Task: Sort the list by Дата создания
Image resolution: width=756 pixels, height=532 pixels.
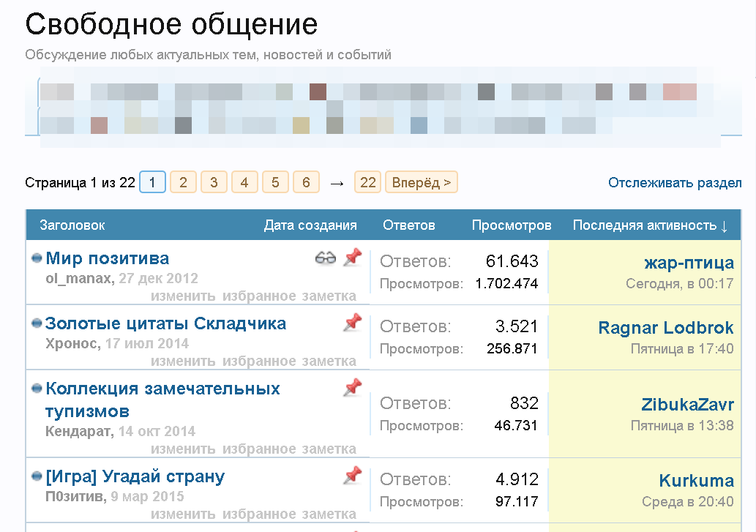Action: [310, 225]
